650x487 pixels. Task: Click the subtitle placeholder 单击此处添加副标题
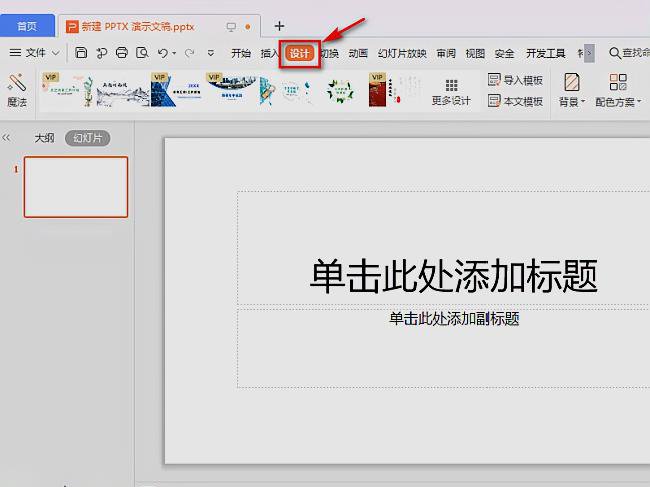454,318
